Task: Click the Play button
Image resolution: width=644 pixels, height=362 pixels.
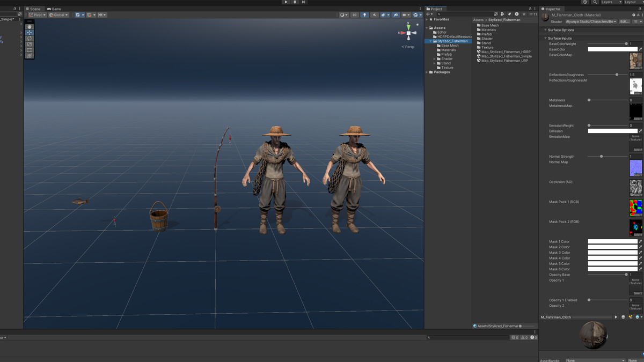Action: 286,2
